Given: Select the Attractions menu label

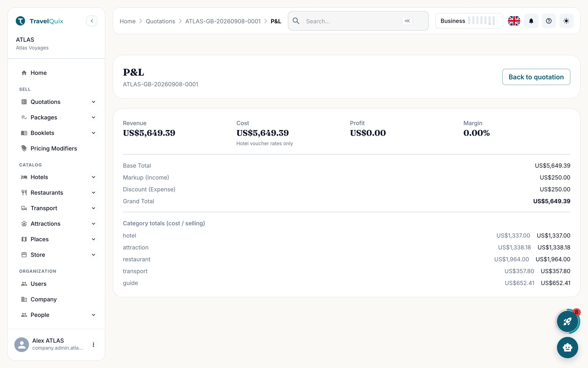Looking at the screenshot, I should (45, 224).
